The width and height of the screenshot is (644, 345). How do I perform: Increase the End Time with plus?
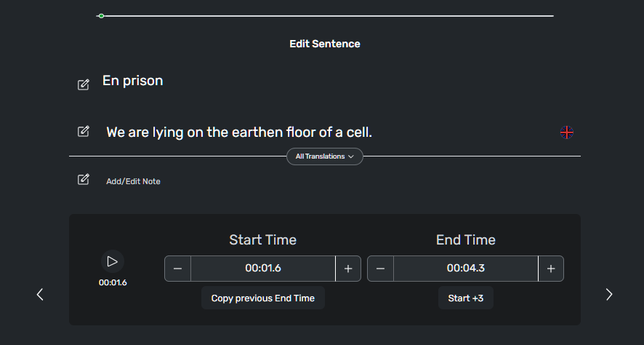[550, 269]
